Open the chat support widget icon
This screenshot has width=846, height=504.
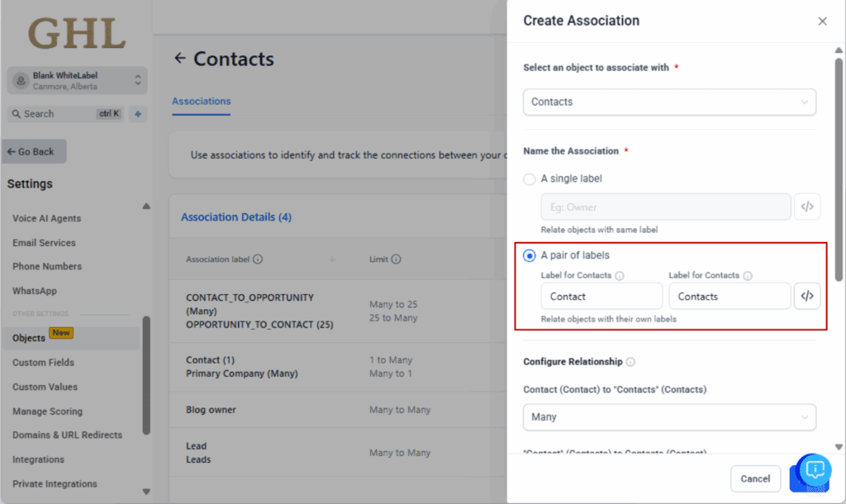(x=814, y=470)
